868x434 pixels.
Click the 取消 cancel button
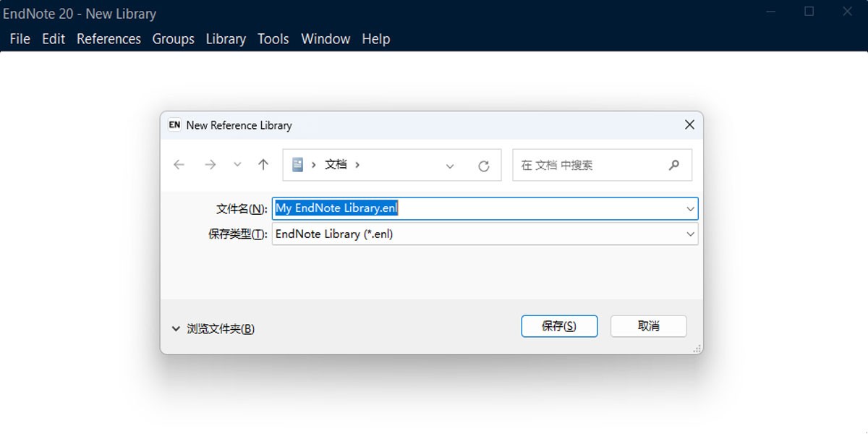pyautogui.click(x=648, y=326)
